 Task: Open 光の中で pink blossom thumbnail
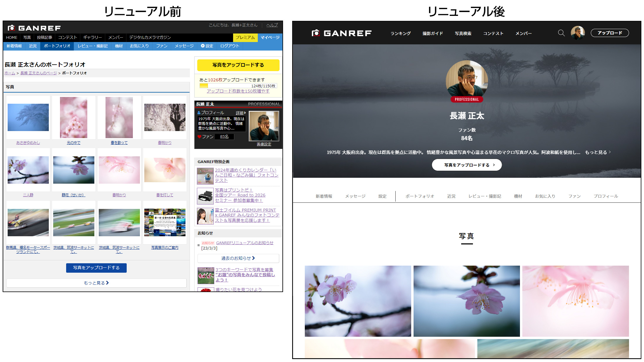click(x=73, y=118)
